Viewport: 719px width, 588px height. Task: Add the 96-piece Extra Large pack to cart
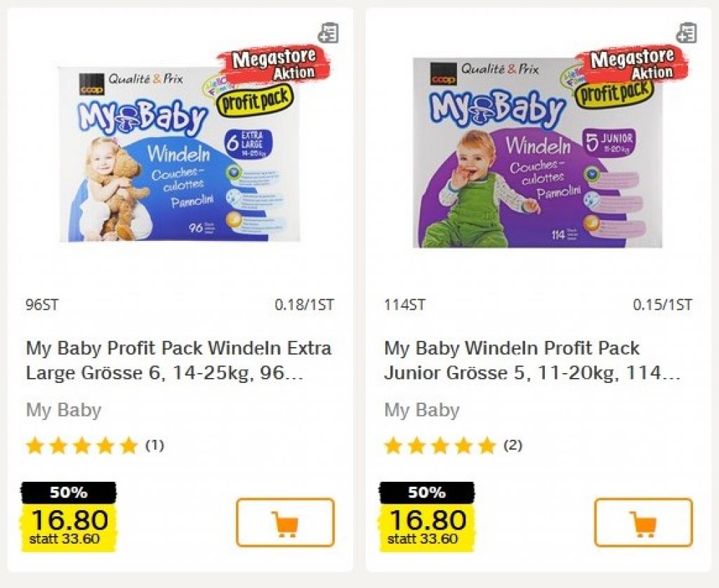click(285, 523)
